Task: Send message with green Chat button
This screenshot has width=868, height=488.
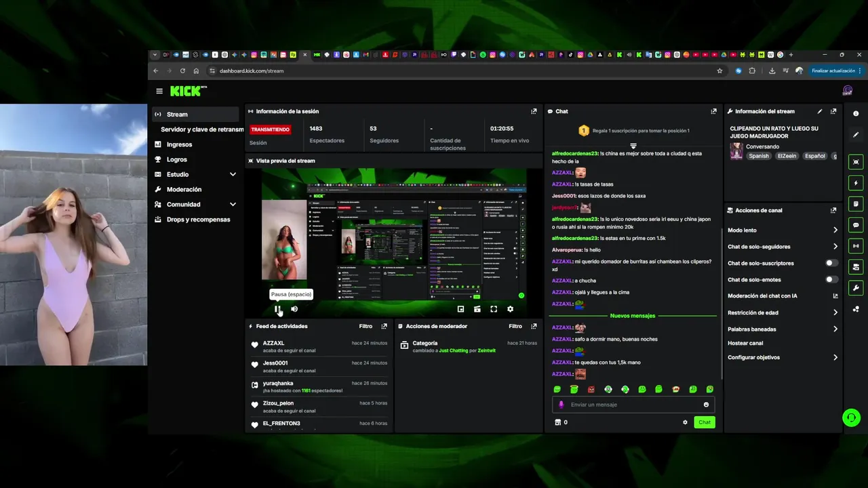Action: (x=705, y=422)
